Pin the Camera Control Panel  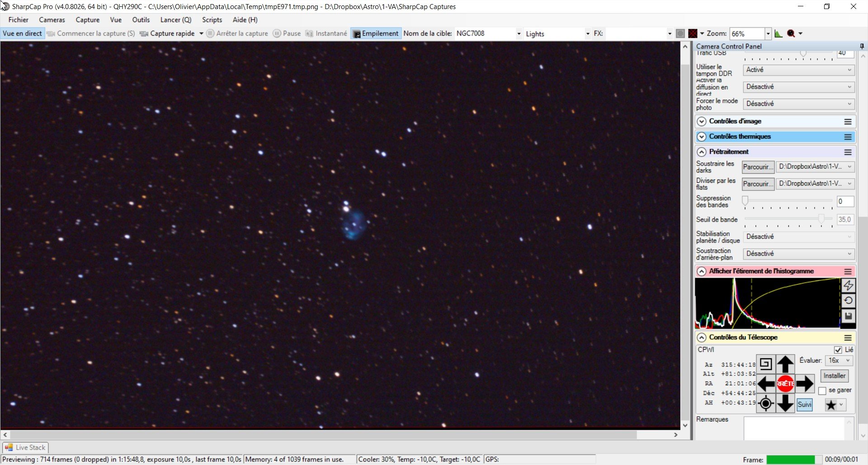point(862,46)
